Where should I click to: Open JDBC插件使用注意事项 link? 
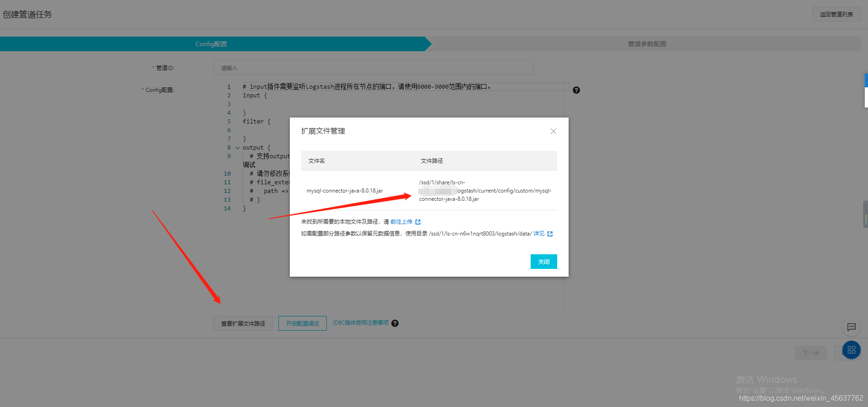point(360,323)
